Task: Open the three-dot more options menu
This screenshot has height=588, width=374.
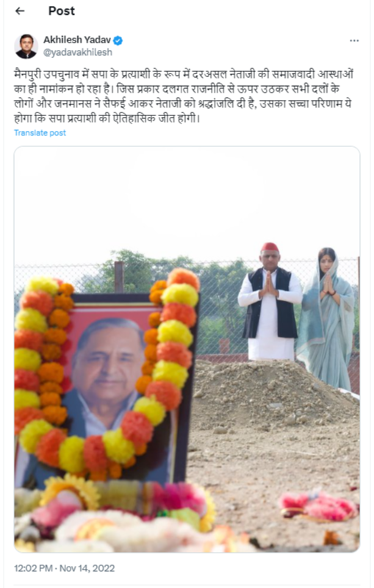Action: (x=354, y=40)
